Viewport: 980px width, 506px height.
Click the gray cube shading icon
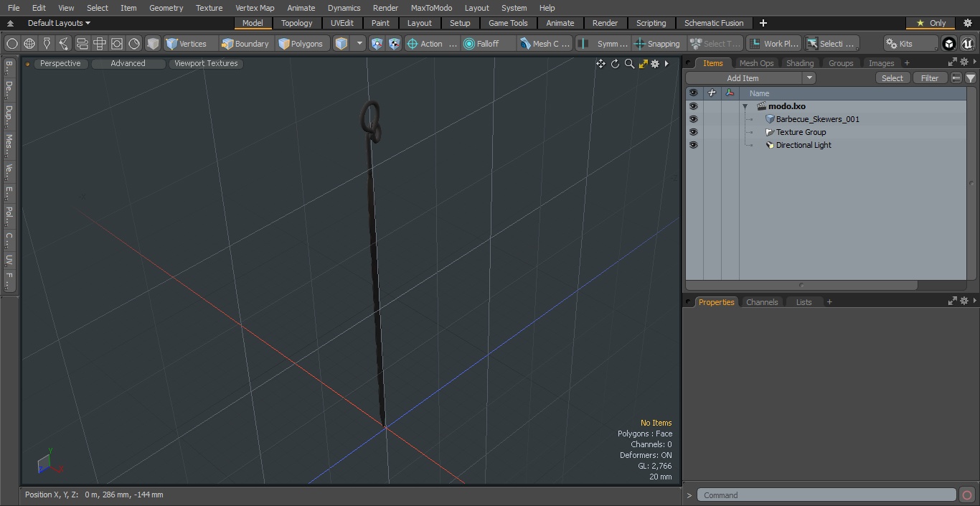pyautogui.click(x=152, y=44)
